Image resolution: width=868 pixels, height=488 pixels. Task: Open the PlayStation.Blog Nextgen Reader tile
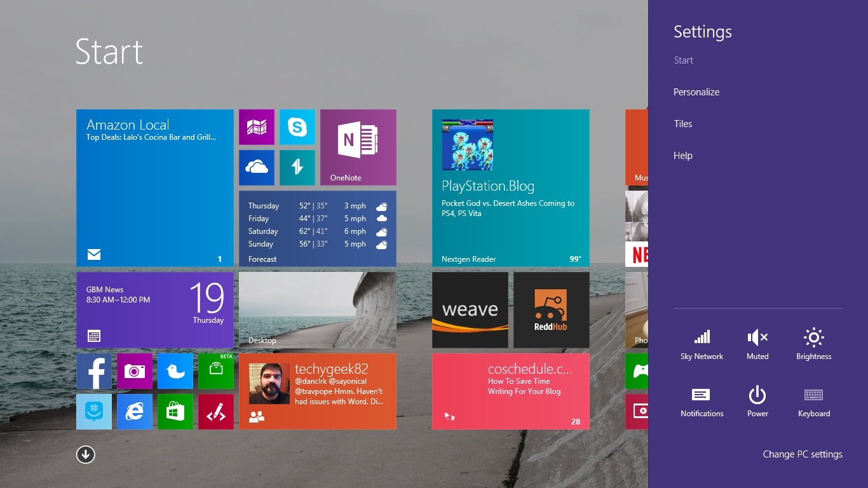coord(511,188)
